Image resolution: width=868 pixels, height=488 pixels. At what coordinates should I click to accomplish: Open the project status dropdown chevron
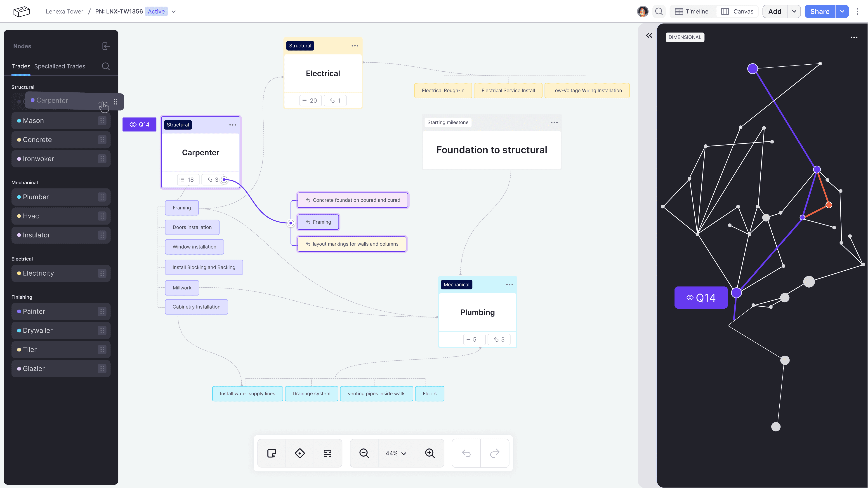174,12
